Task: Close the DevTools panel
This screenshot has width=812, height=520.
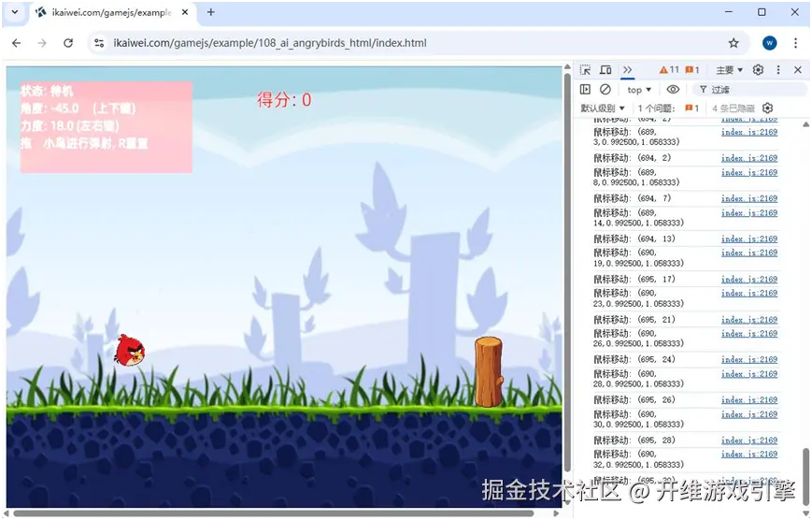Action: [797, 69]
